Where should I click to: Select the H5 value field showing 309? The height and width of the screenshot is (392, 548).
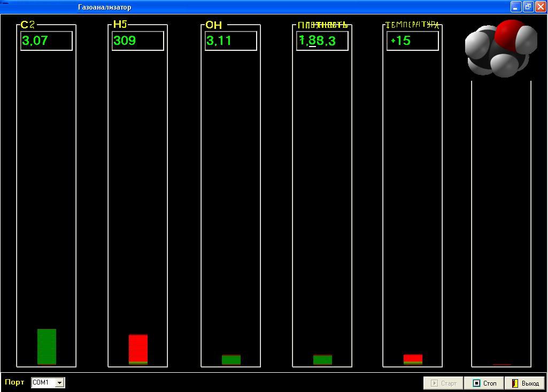[138, 41]
